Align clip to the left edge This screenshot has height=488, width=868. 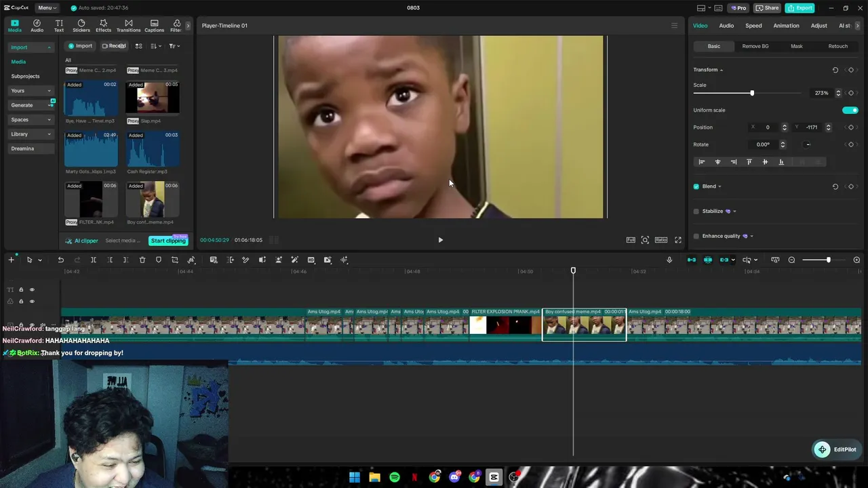(702, 162)
